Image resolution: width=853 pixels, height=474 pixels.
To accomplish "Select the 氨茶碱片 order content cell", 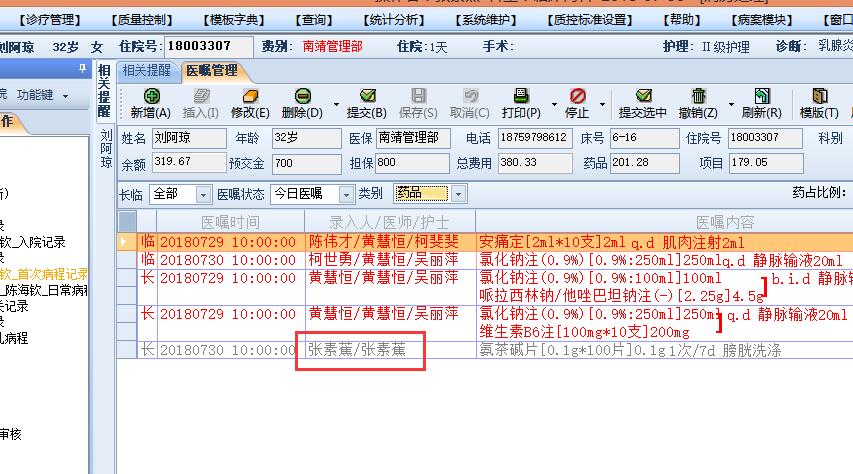I will 664,349.
